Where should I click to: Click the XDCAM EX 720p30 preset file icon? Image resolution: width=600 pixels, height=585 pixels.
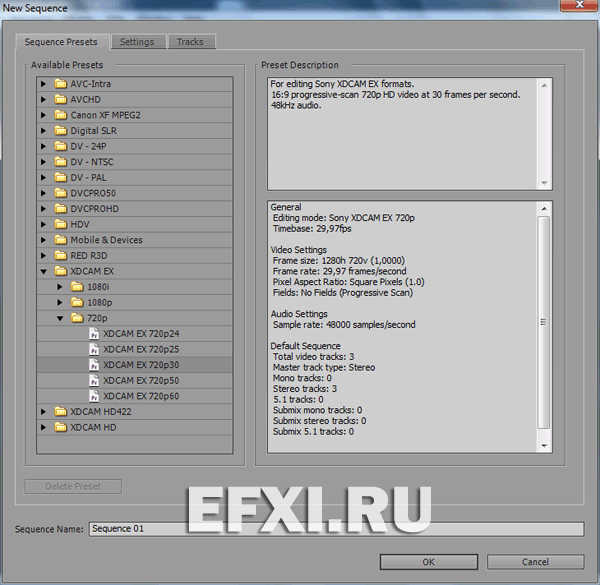(x=94, y=365)
